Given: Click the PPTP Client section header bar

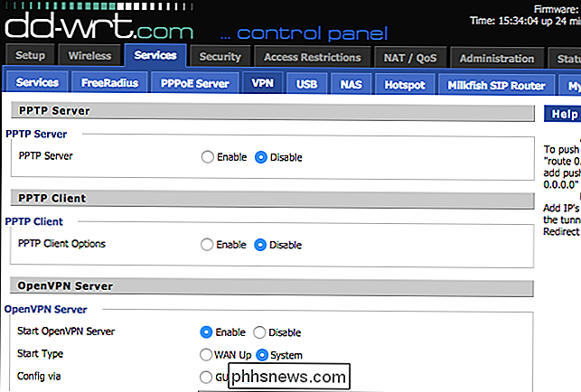Looking at the screenshot, I should click(x=272, y=199).
